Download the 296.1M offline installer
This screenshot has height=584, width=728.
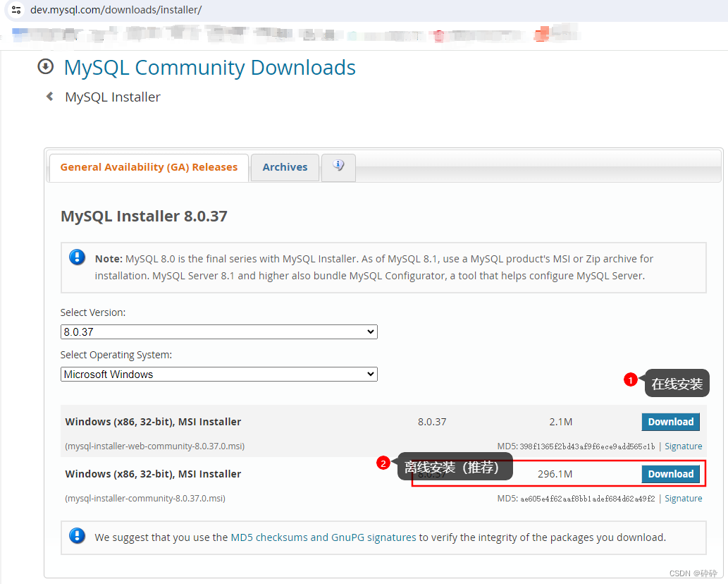(670, 474)
